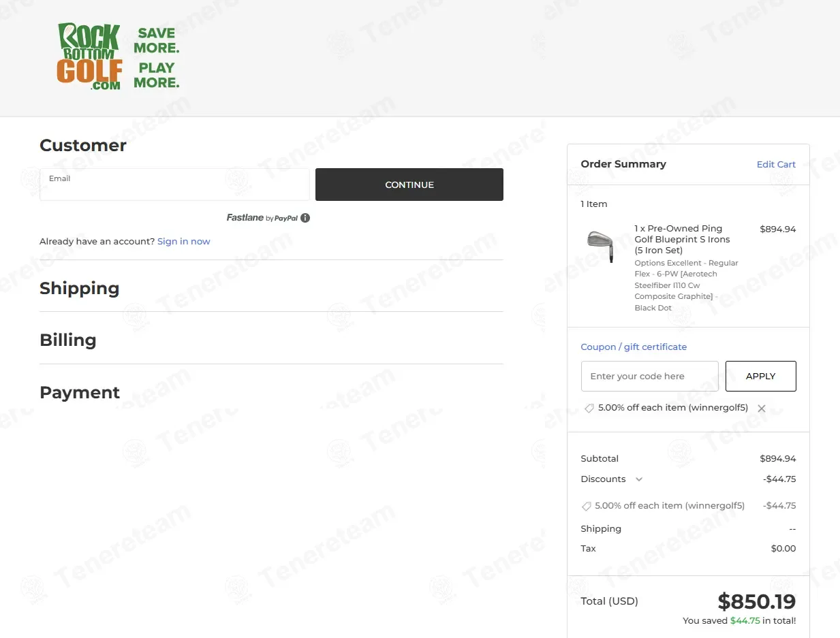Click the 'You saved $44.75 in total!' text
The width and height of the screenshot is (840, 638).
(739, 621)
